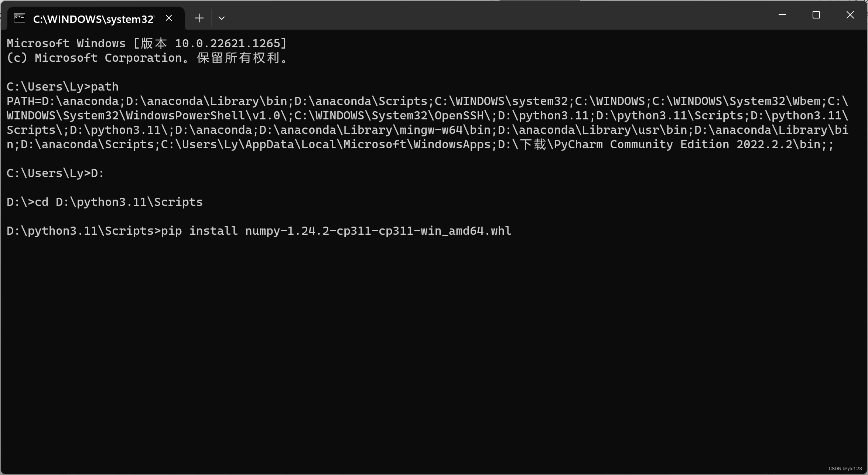Open a new terminal tab with the plus button
The image size is (868, 475).
click(199, 18)
